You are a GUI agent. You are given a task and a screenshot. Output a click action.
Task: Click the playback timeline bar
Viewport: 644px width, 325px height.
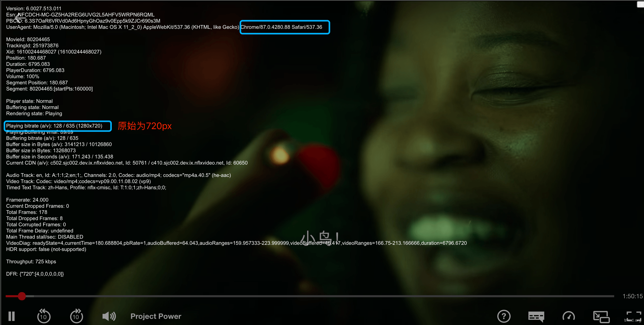point(310,296)
